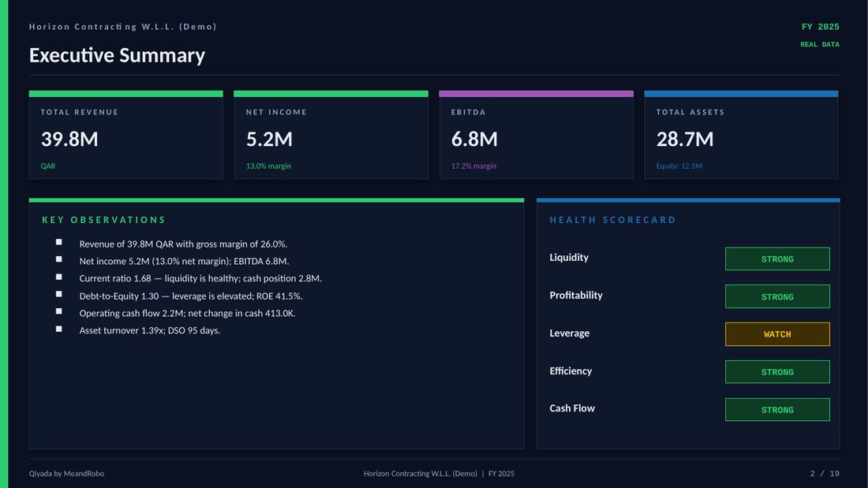The image size is (868, 488).
Task: Click the "17.2% margin" caption
Action: pos(474,166)
